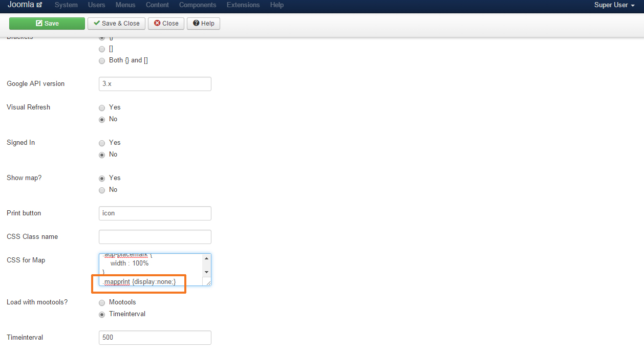
Task: Click the Show map? label
Action: pyautogui.click(x=24, y=178)
